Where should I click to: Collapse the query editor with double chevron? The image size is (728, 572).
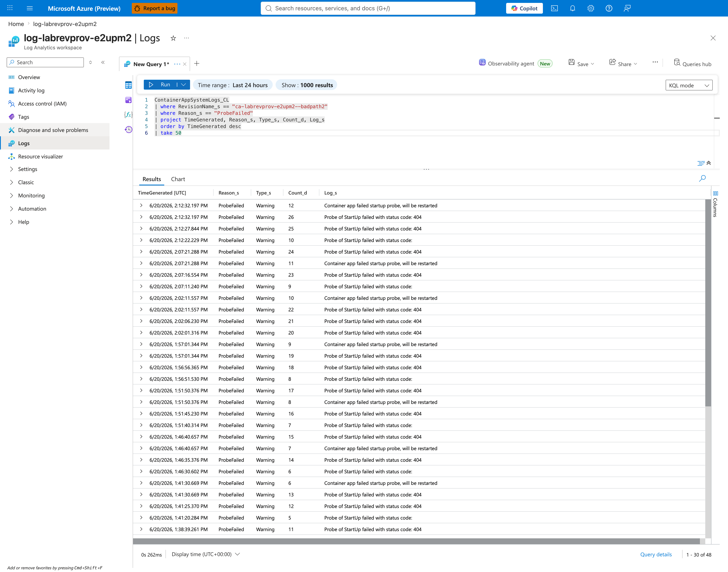[x=709, y=163]
